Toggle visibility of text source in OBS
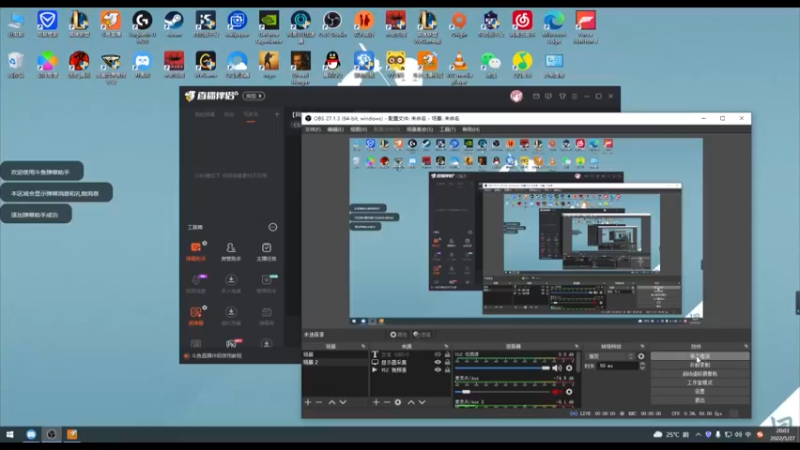This screenshot has height=450, width=800. click(x=438, y=354)
